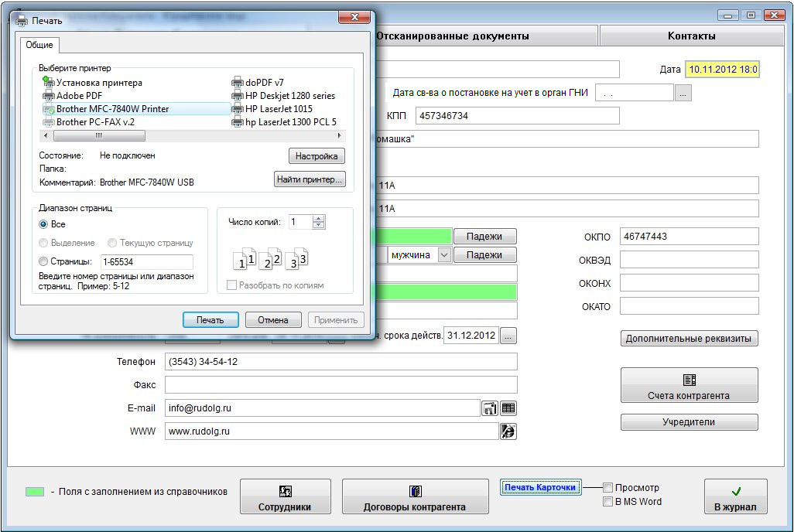794x532 pixels.
Task: Click the Отмена button
Action: pos(273,320)
